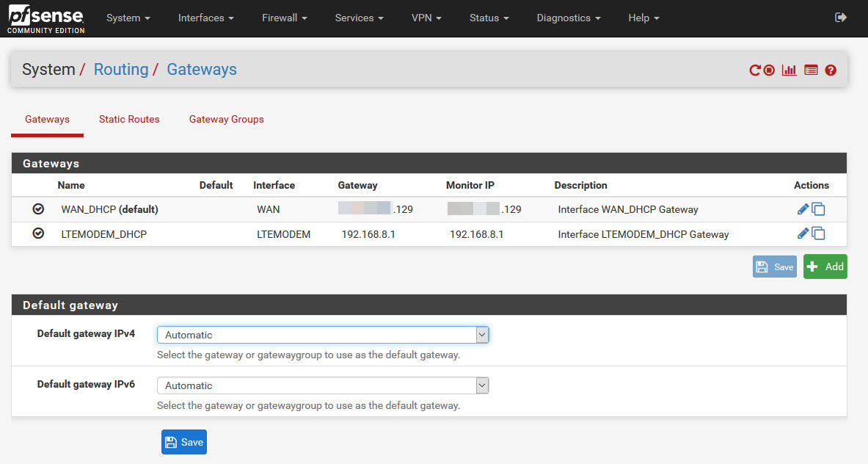Copy the WAN_DHCP gateway entry
Image resolution: width=868 pixels, height=464 pixels.
coord(819,210)
